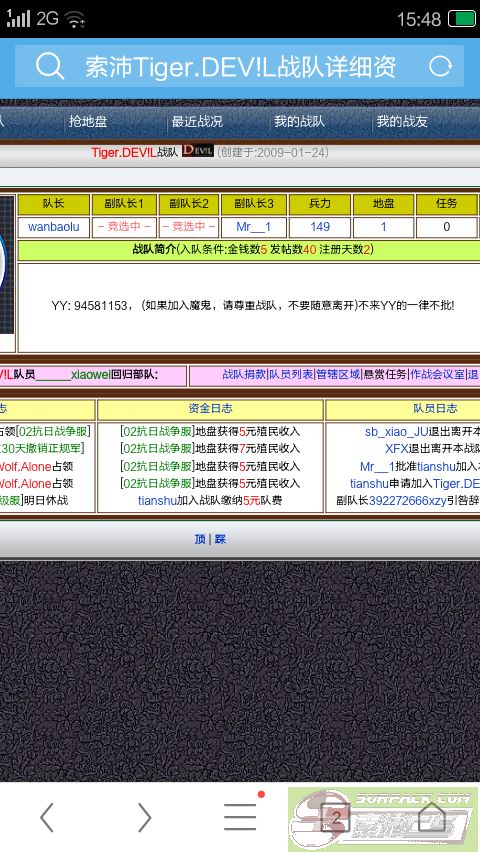
Task: Open 我的战友 menu item
Action: [402, 121]
